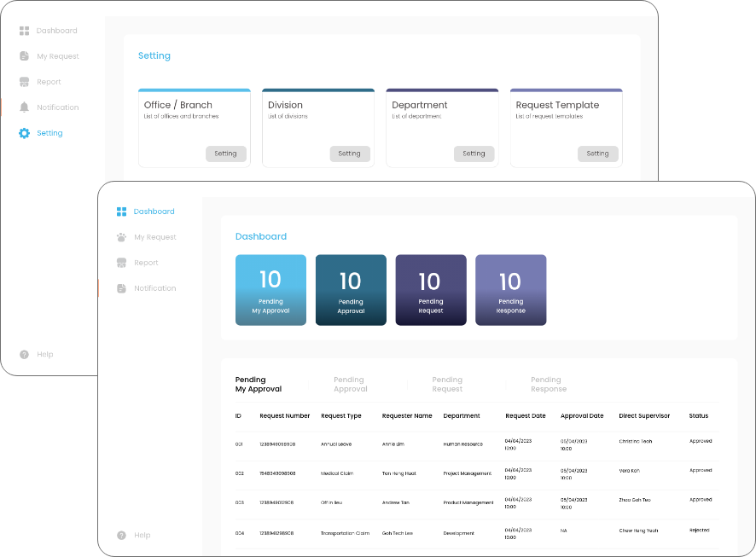The height and width of the screenshot is (557, 756).
Task: Click the blue Dashboard grid icon in the front window
Action: pyautogui.click(x=121, y=212)
